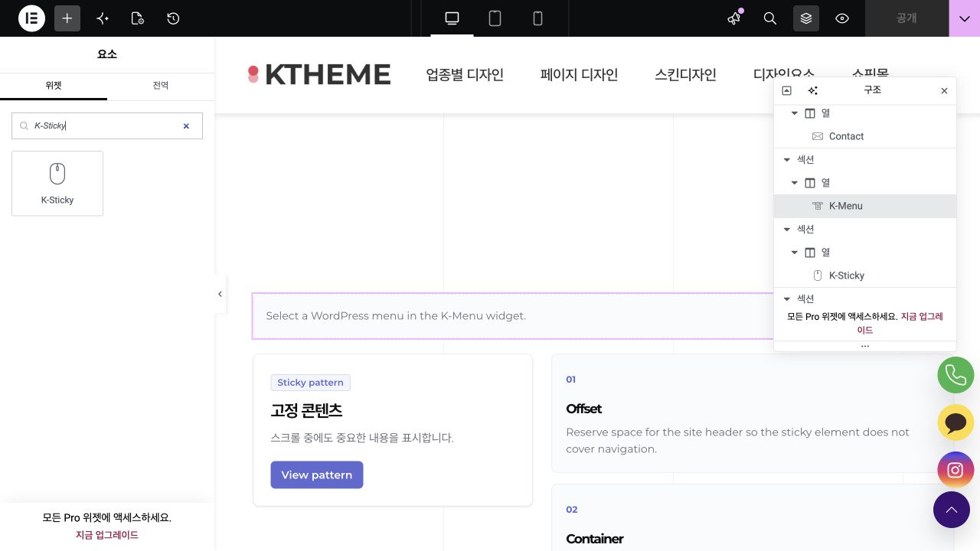980x551 pixels.
Task: Click the widget search input field
Action: [x=107, y=126]
